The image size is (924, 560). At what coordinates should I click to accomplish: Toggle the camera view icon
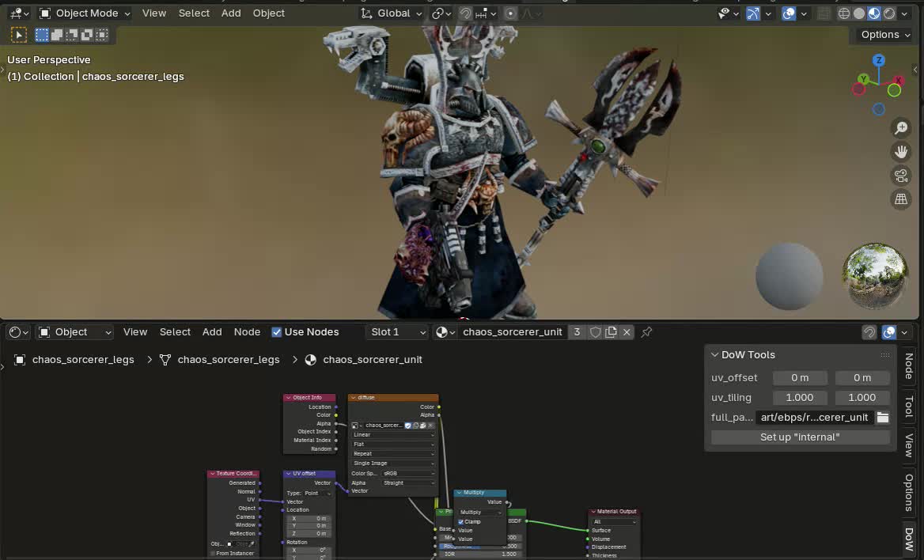(x=901, y=176)
